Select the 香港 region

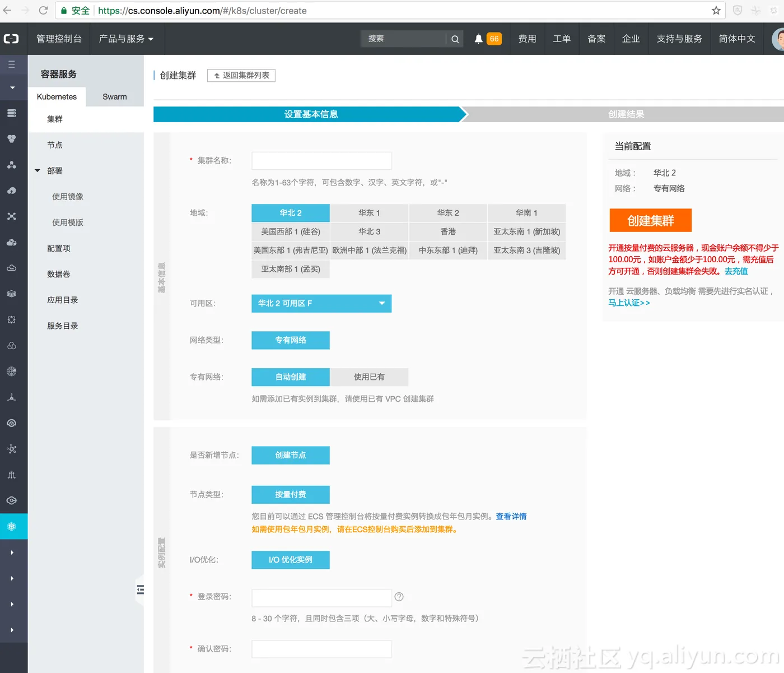coord(448,231)
